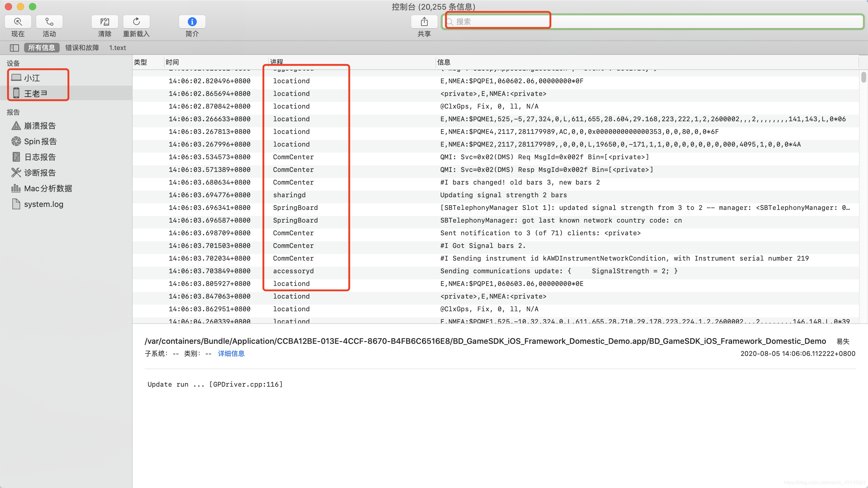868x488 pixels.
Task: Open system.log in sidebar
Action: (x=43, y=204)
